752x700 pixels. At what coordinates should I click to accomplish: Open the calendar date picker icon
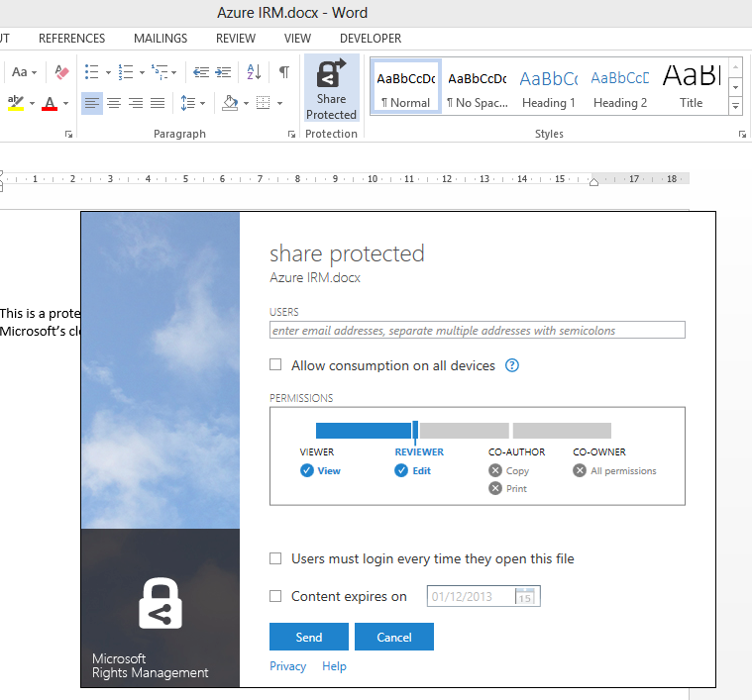[525, 596]
